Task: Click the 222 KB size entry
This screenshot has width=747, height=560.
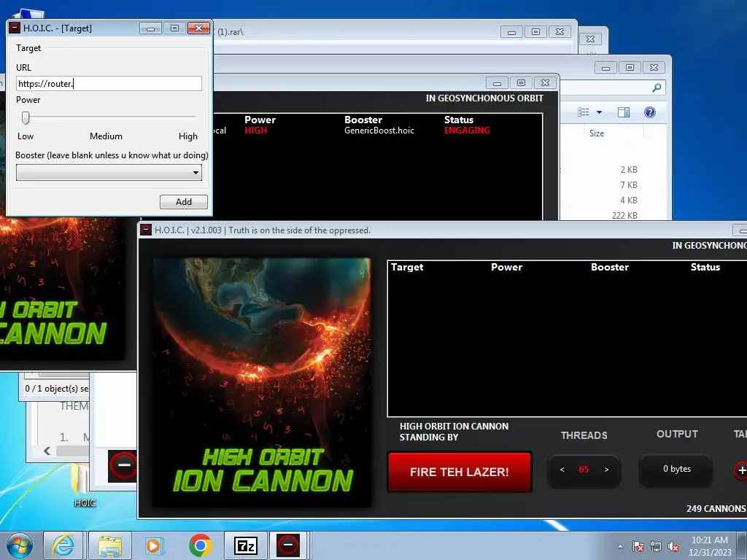Action: (x=624, y=215)
